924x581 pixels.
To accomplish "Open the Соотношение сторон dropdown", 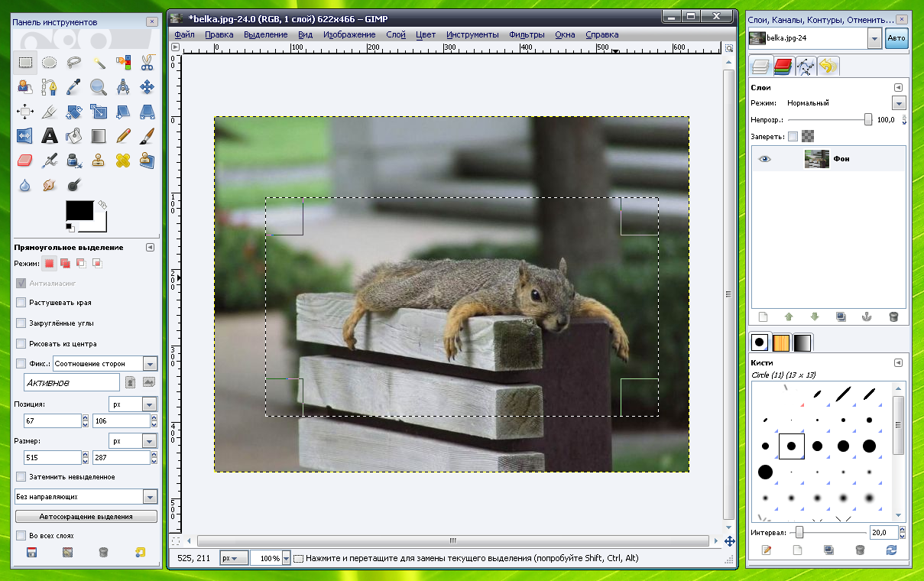I will click(150, 365).
